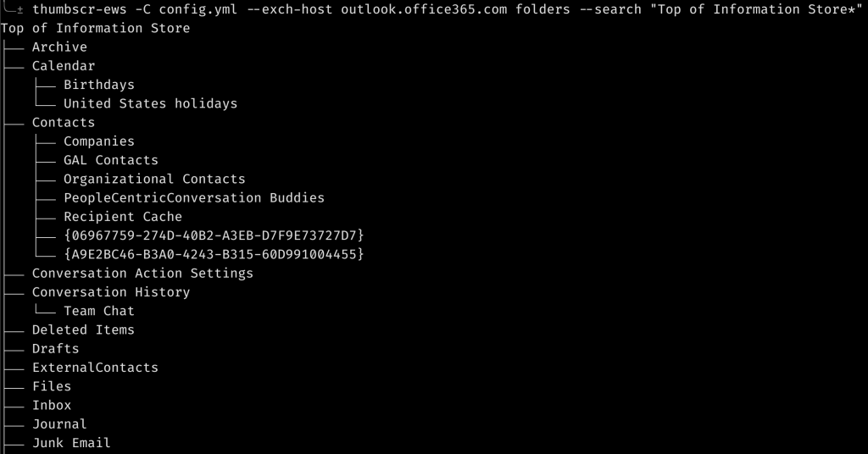Select Organizational Contacts entry
This screenshot has height=454, width=868.
click(x=154, y=179)
